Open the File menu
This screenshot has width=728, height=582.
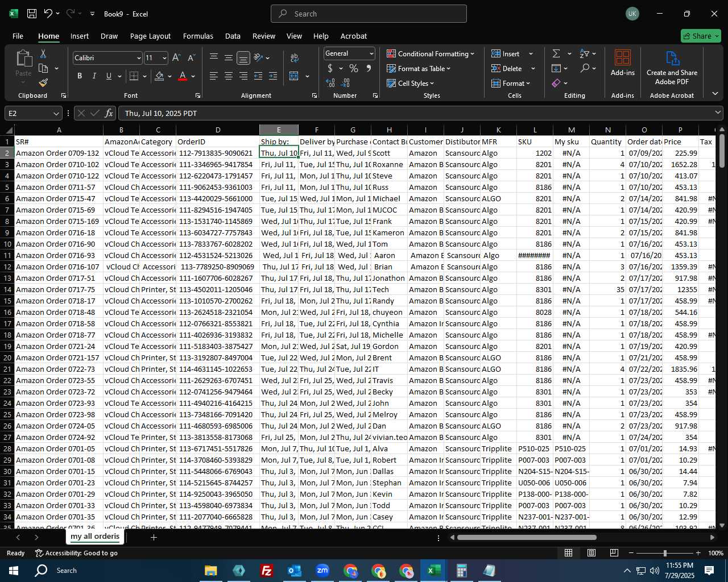18,36
